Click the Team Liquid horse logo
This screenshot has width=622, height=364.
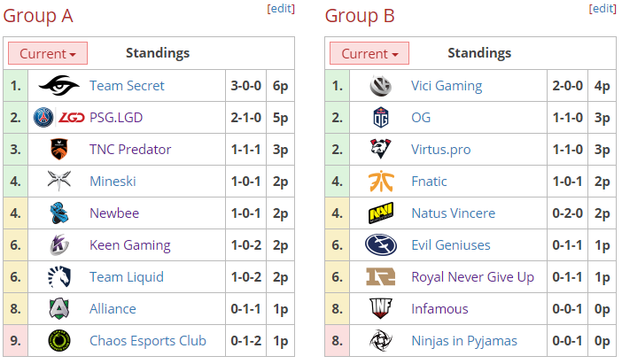coord(59,277)
